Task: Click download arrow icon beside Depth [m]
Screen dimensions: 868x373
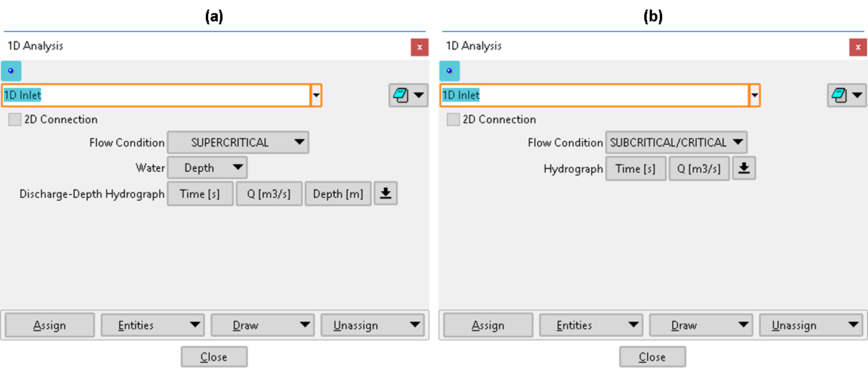Action: 385,194
